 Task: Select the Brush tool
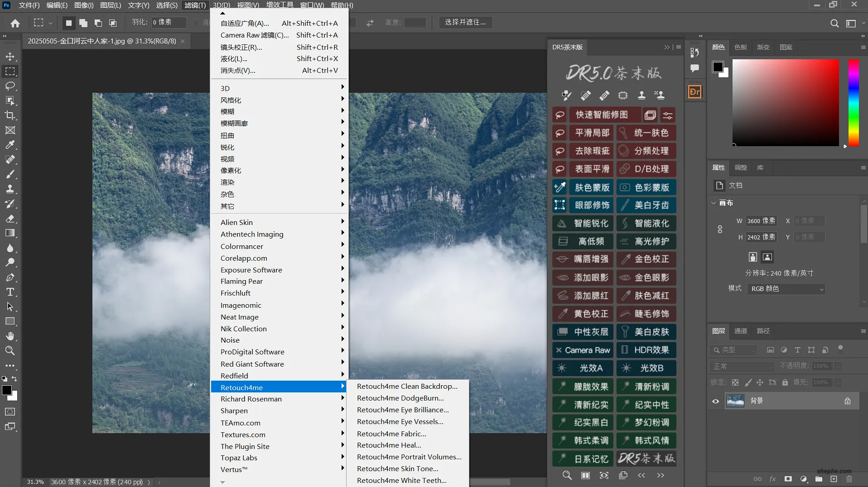click(10, 174)
